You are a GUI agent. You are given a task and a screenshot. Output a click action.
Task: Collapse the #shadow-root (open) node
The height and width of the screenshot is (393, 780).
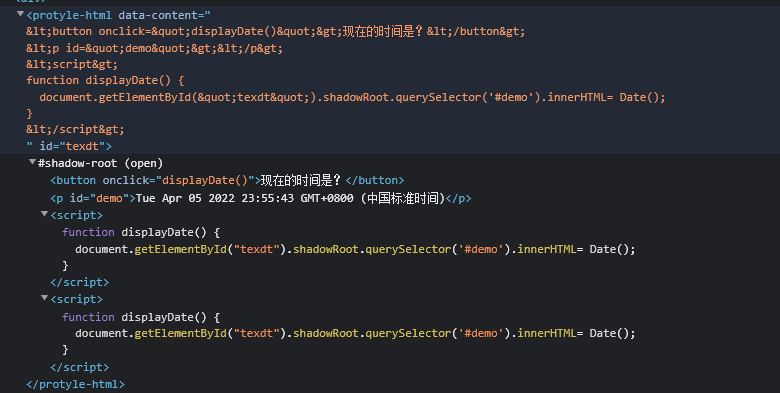coord(32,162)
